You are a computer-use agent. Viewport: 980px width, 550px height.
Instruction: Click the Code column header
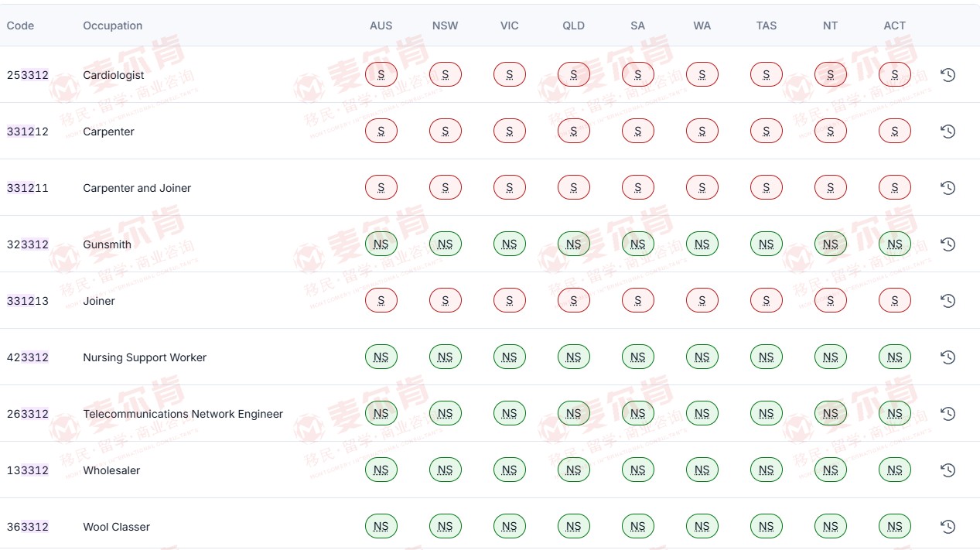20,26
